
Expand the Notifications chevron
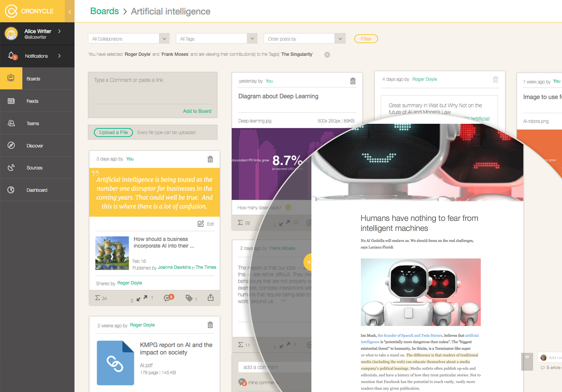pyautogui.click(x=59, y=56)
